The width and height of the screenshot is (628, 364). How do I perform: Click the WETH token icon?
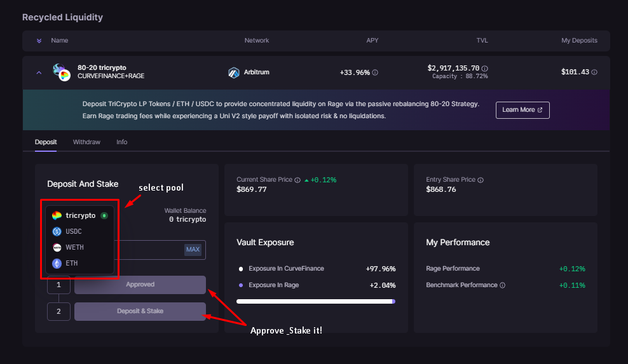57,248
